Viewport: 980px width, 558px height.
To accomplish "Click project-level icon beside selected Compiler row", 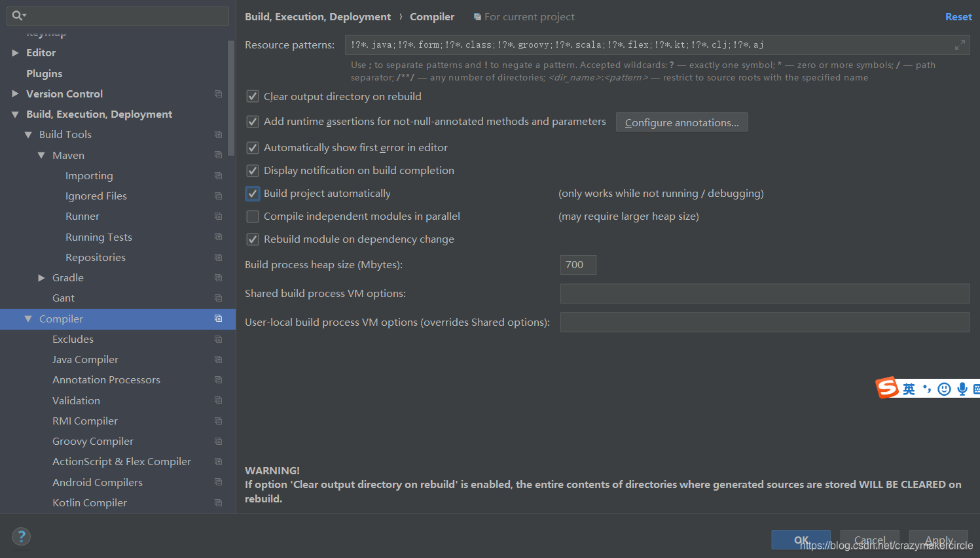I will click(x=219, y=319).
